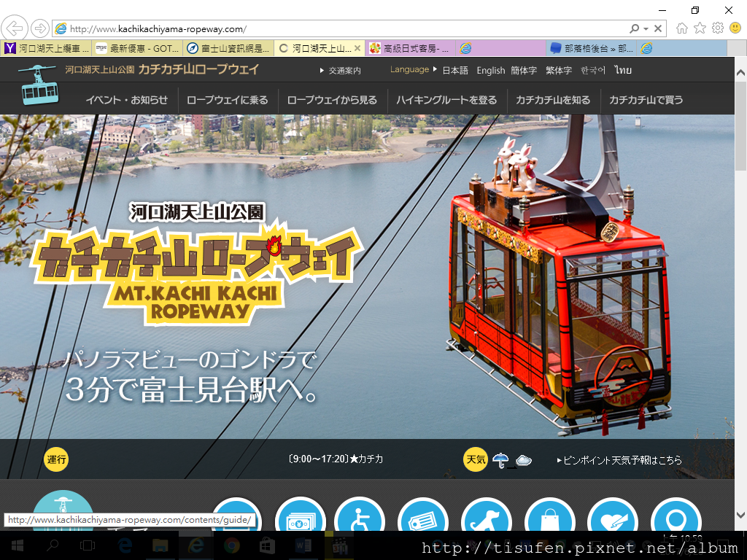Click the smiley feedback icon
The width and height of the screenshot is (747, 560).
(x=735, y=28)
